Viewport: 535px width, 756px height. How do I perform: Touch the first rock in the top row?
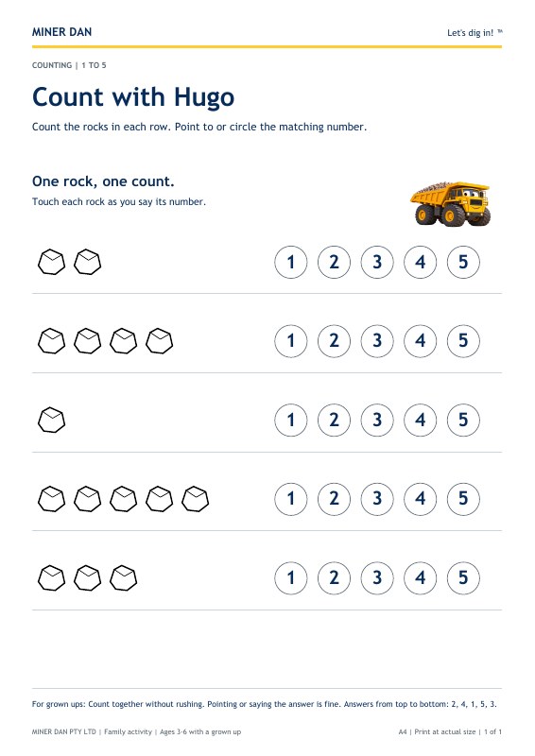(x=52, y=262)
